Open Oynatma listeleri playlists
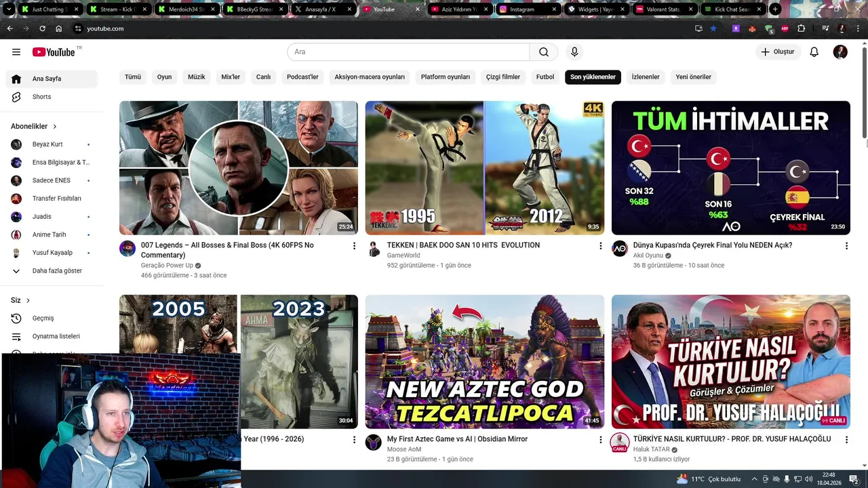This screenshot has height=488, width=868. (x=52, y=336)
